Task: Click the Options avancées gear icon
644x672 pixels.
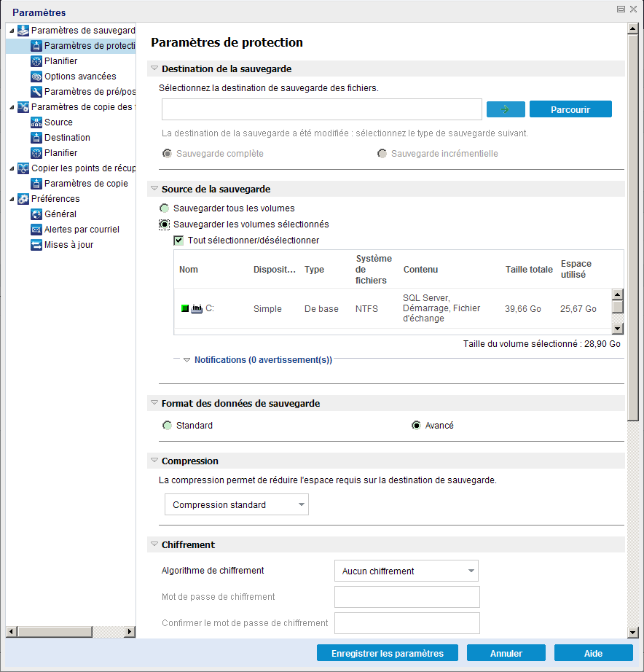Action: click(36, 77)
